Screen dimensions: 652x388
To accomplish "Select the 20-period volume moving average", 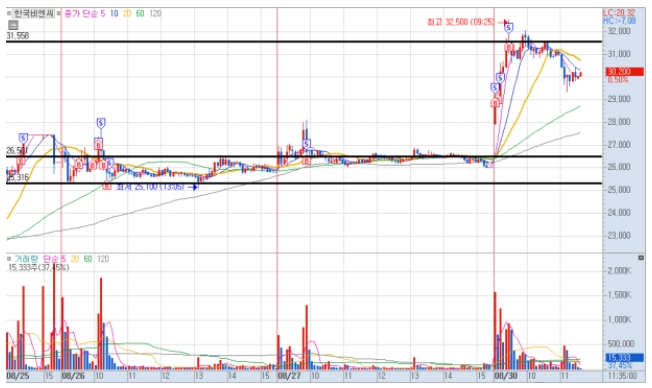I will coord(74,259).
